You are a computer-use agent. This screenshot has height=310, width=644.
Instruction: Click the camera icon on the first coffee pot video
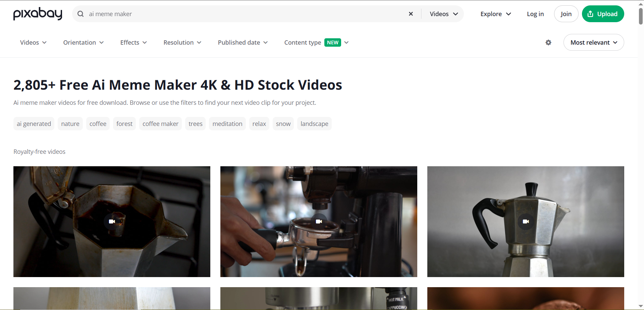coord(112,221)
